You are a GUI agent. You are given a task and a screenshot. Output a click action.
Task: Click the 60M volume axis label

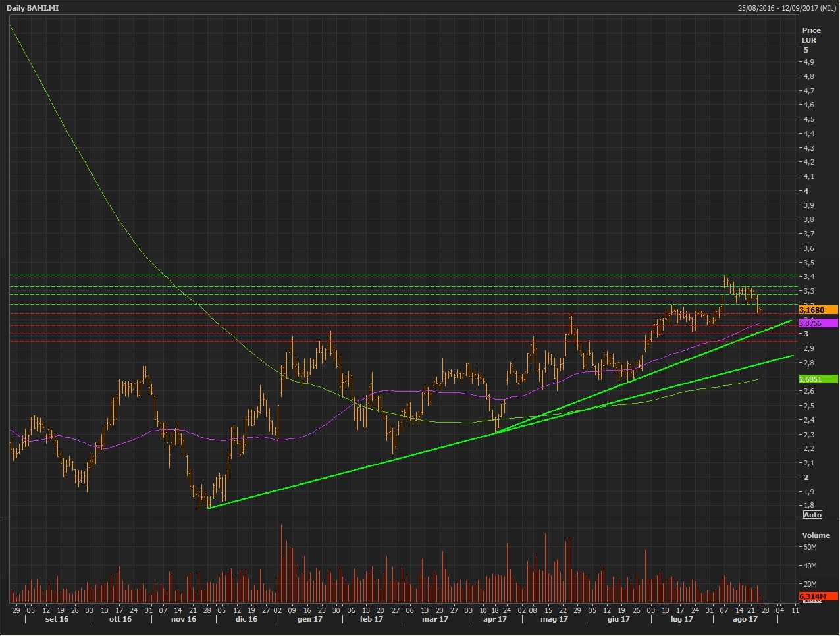point(809,547)
